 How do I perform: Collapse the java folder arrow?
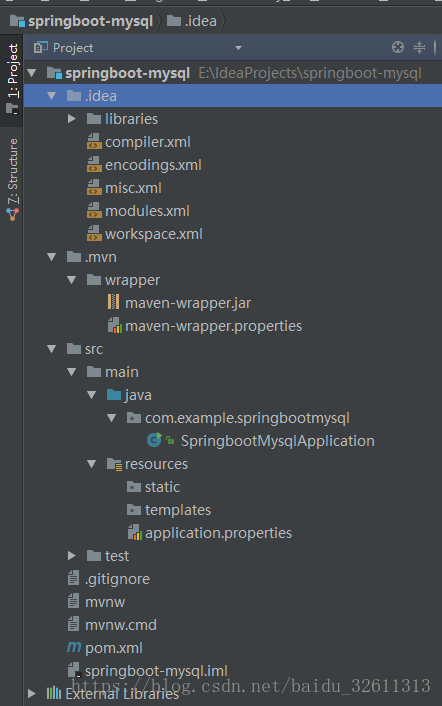pos(92,394)
